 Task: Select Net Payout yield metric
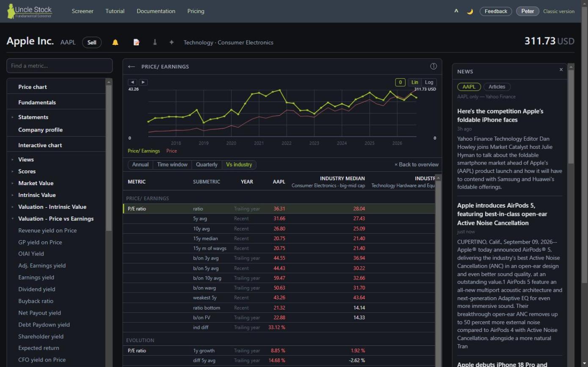click(39, 313)
